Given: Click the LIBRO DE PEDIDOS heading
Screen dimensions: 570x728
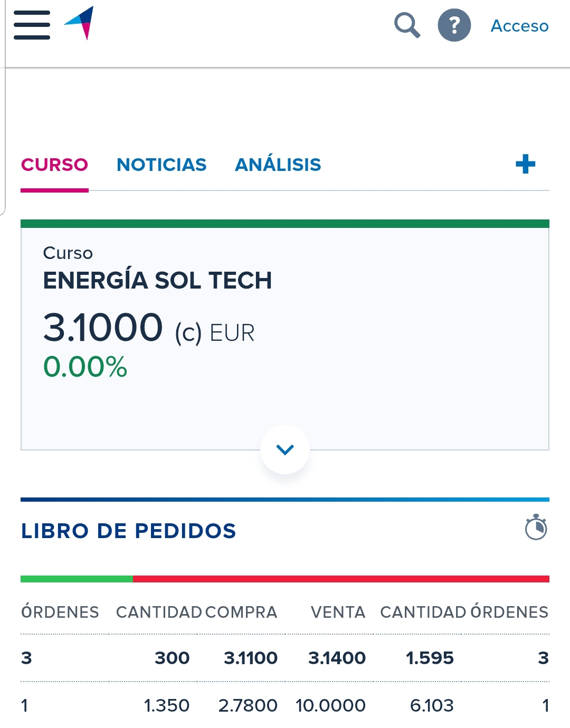Looking at the screenshot, I should pos(128,531).
